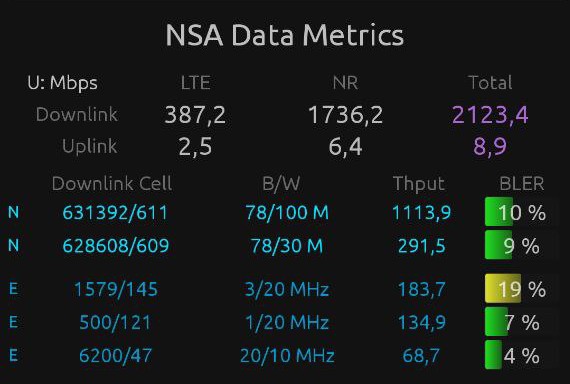Click the 1113,9 throughput value
The width and height of the screenshot is (570, 384).
click(x=422, y=212)
